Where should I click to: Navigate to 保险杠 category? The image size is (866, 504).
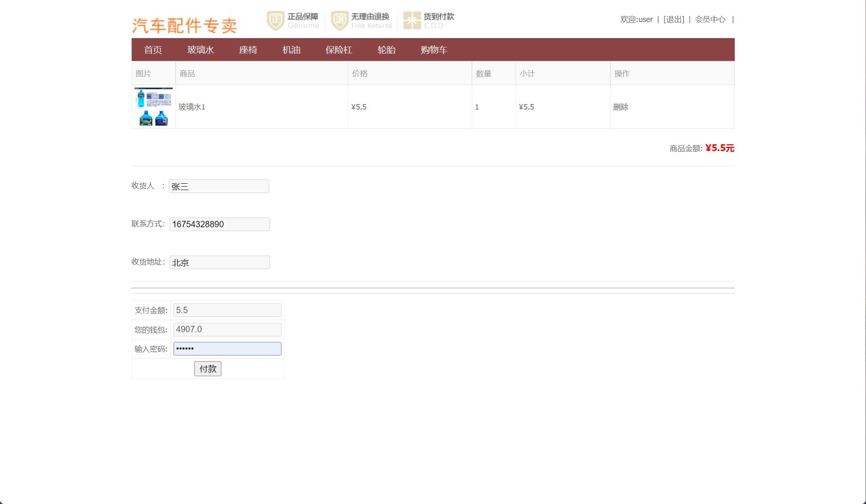click(339, 50)
